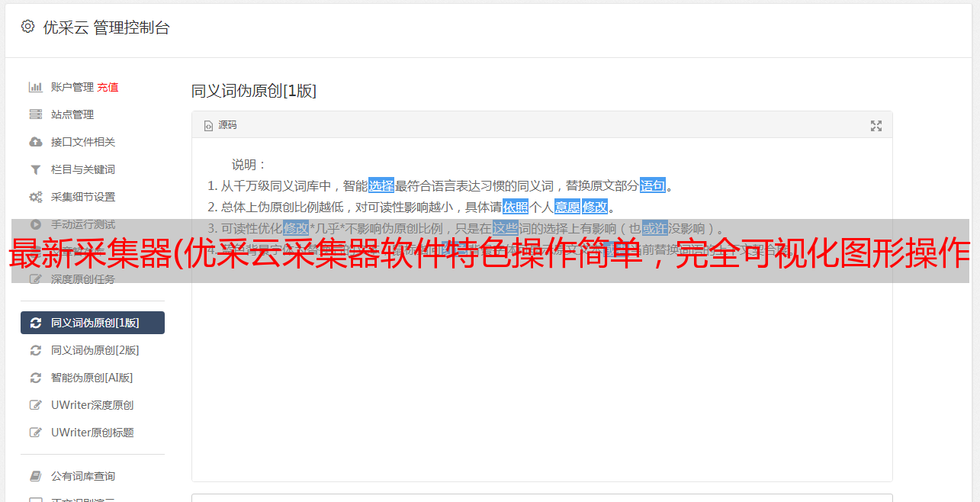
Task: Click the filter icon for 栏目与关键词
Action: [35, 169]
